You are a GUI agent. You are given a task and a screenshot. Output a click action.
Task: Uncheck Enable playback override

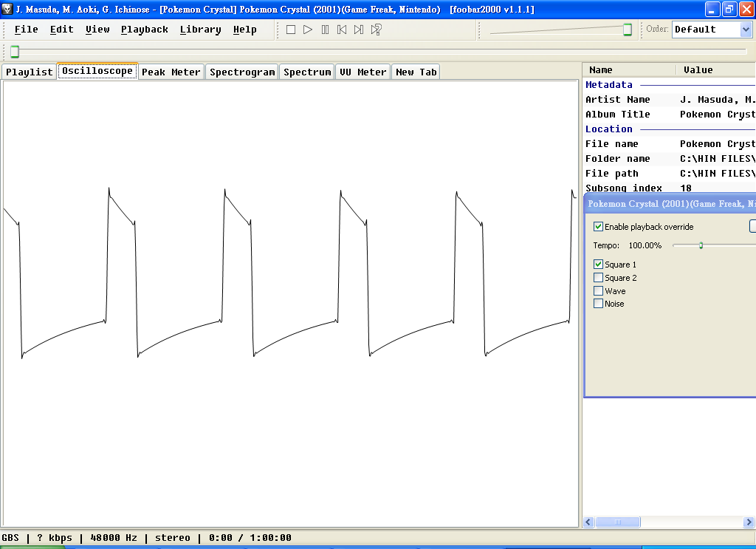pos(598,226)
